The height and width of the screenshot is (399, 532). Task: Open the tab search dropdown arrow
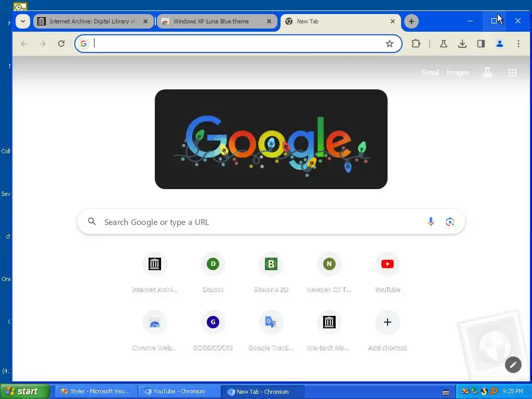point(23,21)
